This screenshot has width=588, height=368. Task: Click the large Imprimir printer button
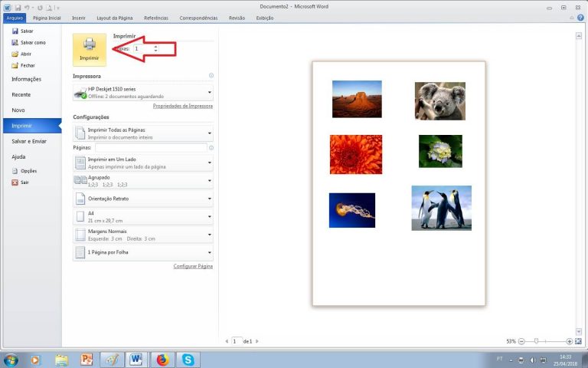90,49
